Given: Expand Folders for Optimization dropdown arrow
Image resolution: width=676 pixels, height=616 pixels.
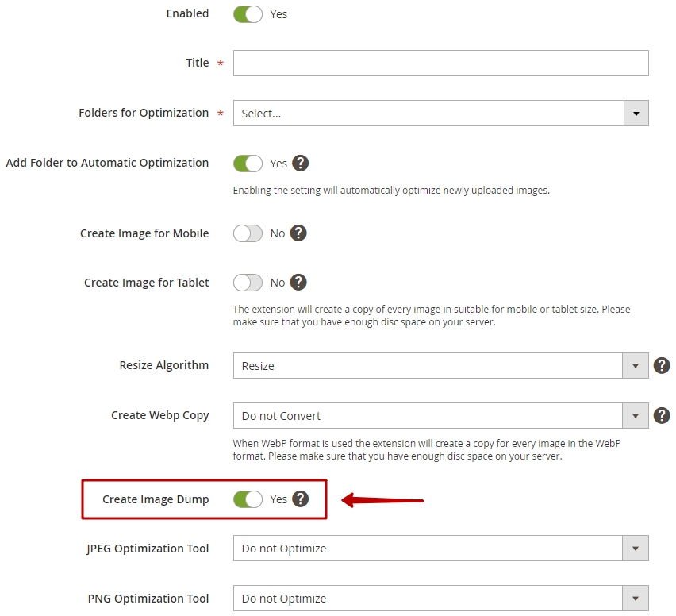Looking at the screenshot, I should 636,114.
